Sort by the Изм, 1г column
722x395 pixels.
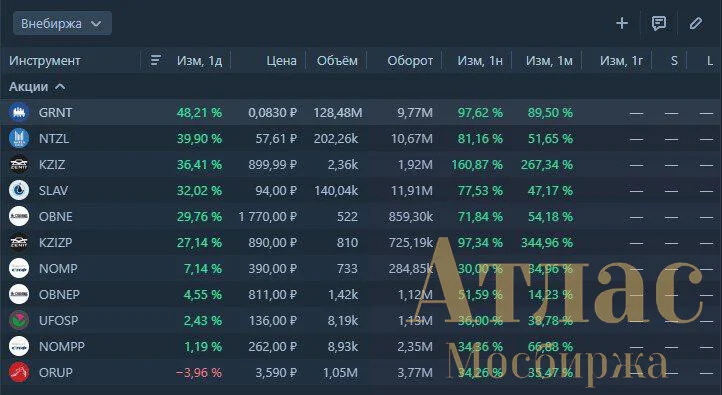621,61
